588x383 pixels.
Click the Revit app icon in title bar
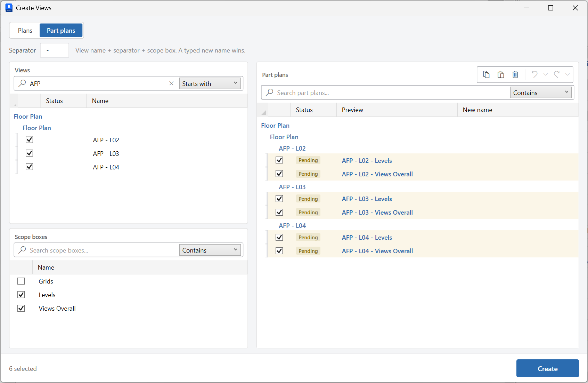click(x=9, y=8)
